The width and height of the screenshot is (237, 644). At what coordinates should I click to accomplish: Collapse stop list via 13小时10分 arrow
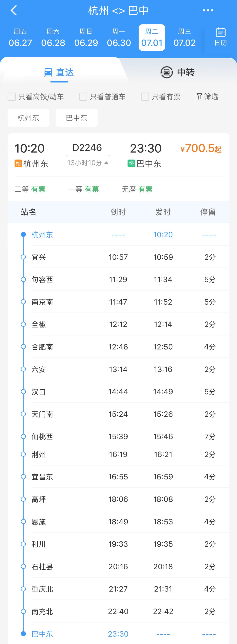pyautogui.click(x=106, y=163)
